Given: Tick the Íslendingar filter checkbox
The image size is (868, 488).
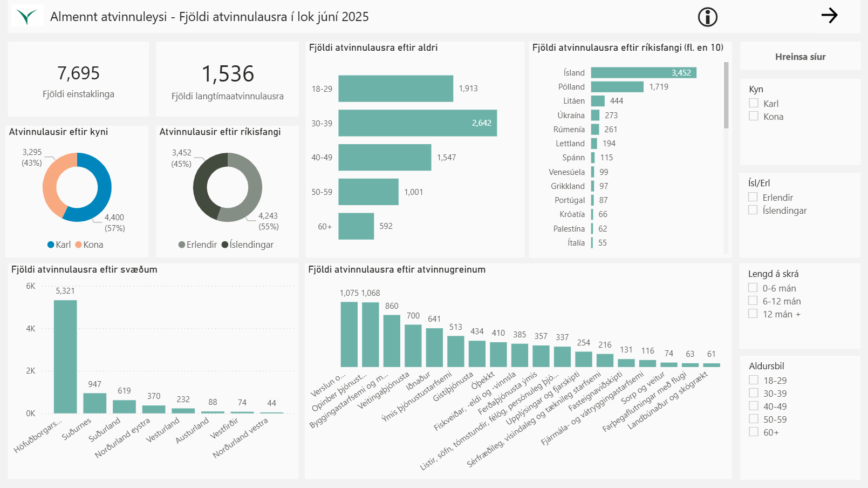Looking at the screenshot, I should coord(753,210).
